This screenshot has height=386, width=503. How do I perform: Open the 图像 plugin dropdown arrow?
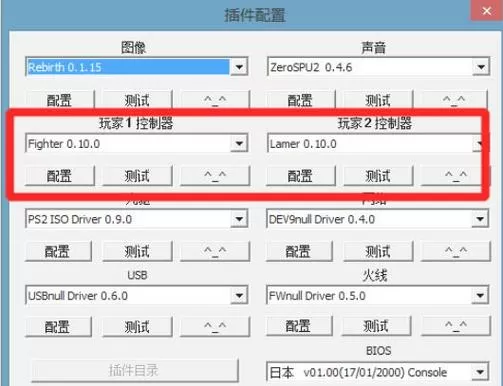pos(239,67)
